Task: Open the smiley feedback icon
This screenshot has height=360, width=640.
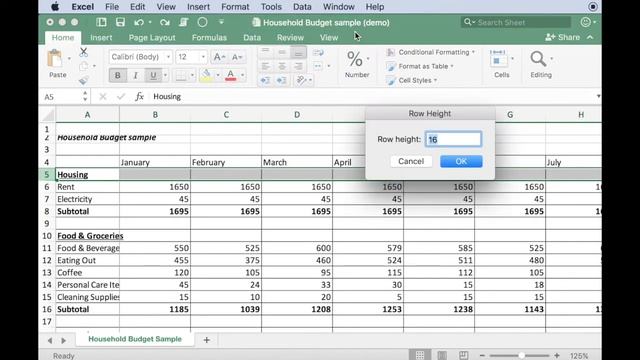Action: (x=586, y=22)
